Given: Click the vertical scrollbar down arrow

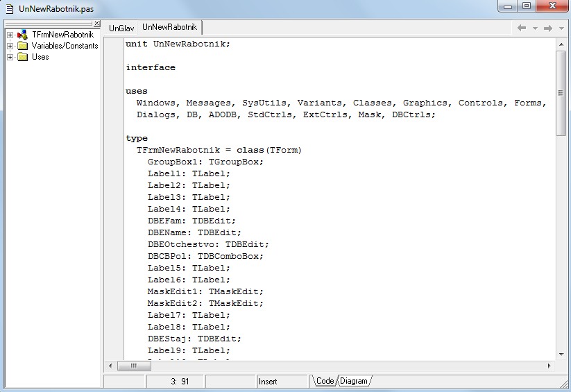Looking at the screenshot, I should pyautogui.click(x=561, y=354).
